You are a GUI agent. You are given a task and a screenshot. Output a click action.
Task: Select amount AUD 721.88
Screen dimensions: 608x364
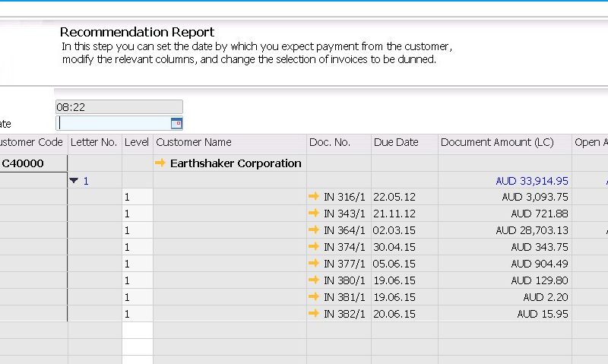[x=540, y=214]
